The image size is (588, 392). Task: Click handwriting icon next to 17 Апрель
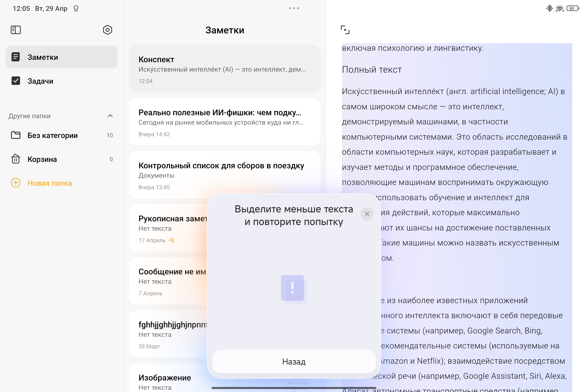coord(171,240)
